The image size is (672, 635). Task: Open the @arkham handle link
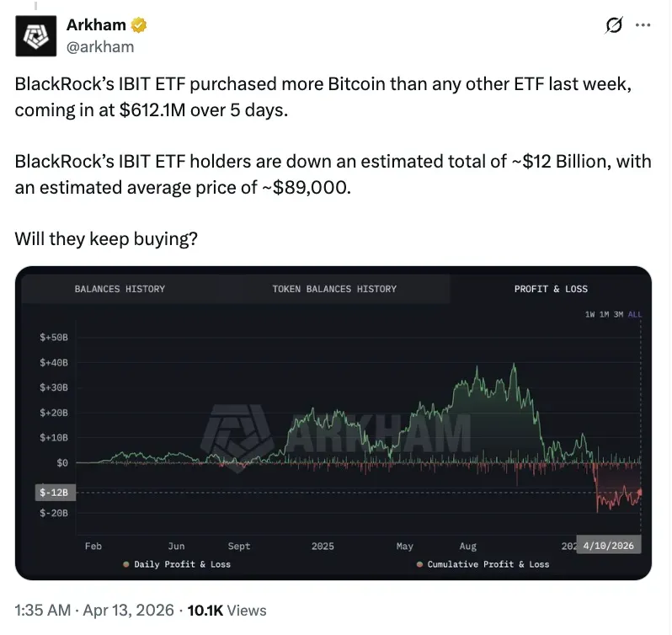pos(99,47)
